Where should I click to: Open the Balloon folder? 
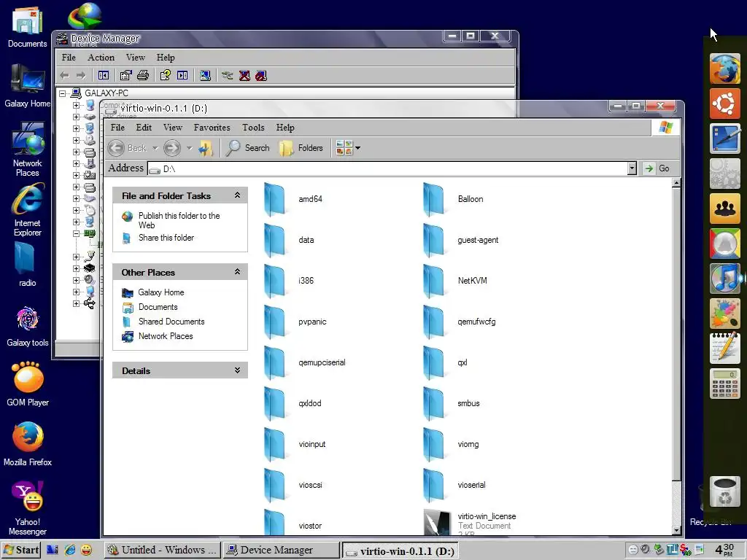pos(453,199)
